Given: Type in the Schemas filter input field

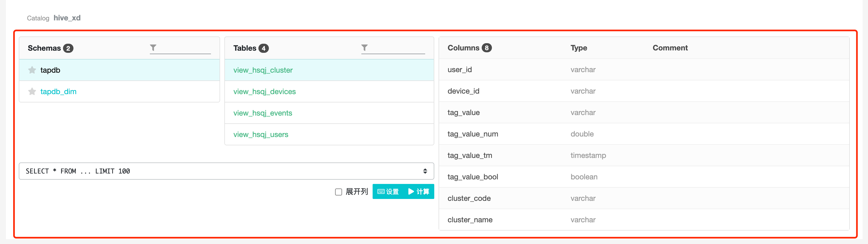Looking at the screenshot, I should tap(184, 48).
